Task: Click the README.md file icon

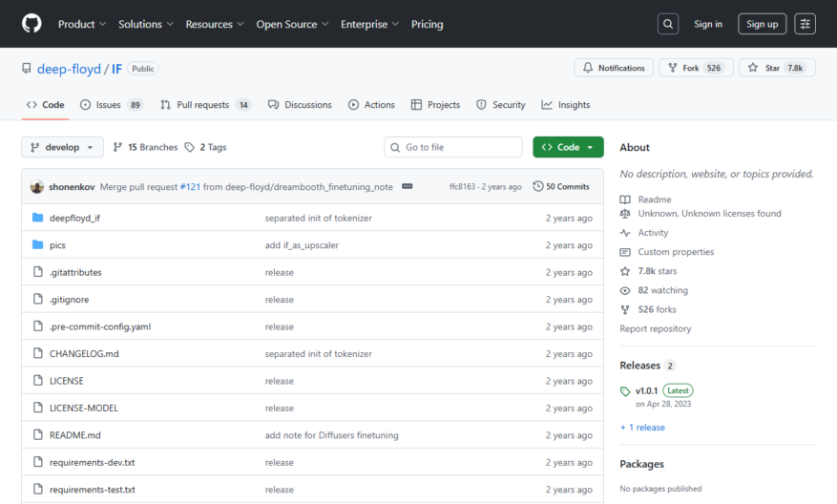Action: (38, 435)
